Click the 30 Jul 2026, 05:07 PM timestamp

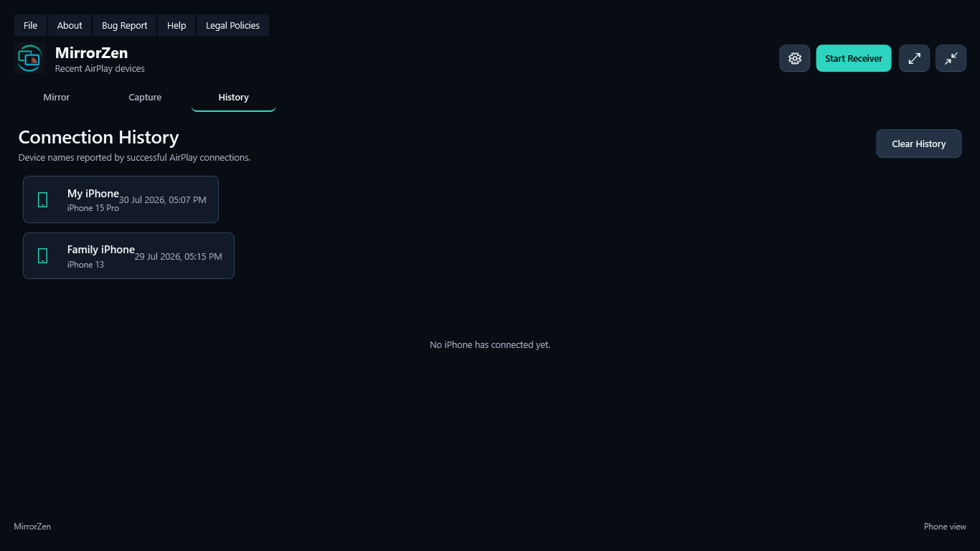pos(163,200)
